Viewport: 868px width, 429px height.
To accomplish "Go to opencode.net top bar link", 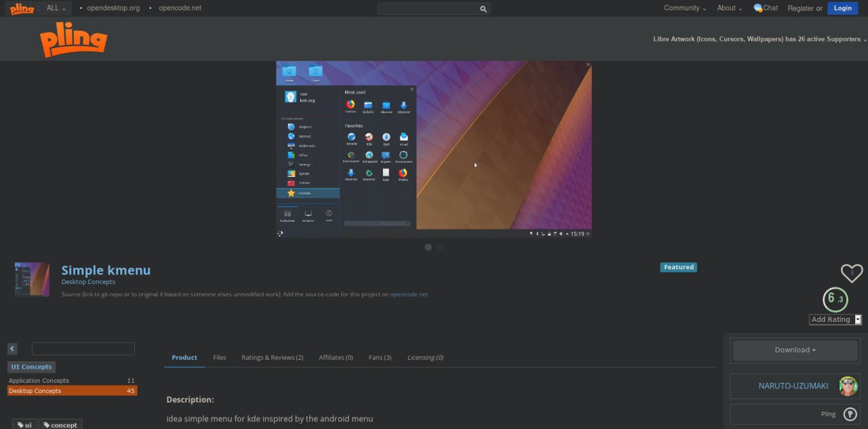I will click(x=180, y=8).
